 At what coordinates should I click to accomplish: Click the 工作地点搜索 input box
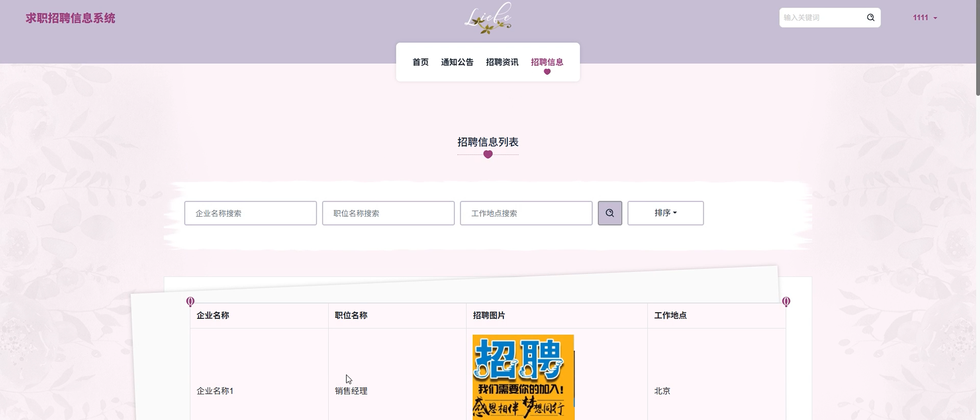click(x=526, y=213)
